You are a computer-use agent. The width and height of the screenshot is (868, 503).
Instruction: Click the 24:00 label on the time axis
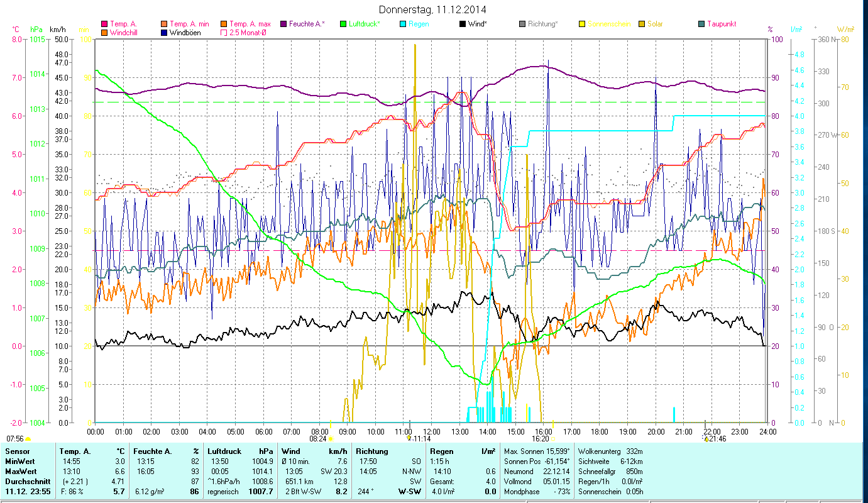pyautogui.click(x=767, y=432)
